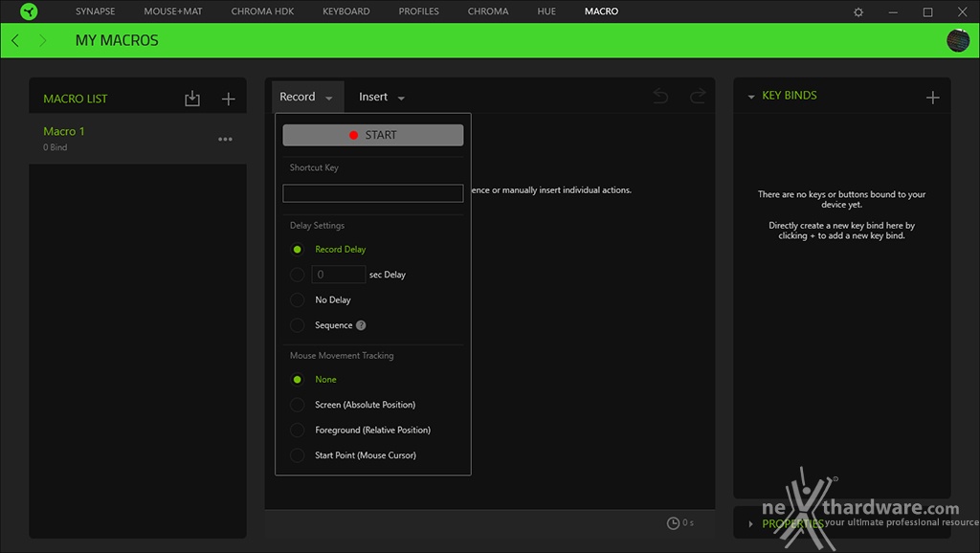Select None for mouse movement tracking

point(298,379)
